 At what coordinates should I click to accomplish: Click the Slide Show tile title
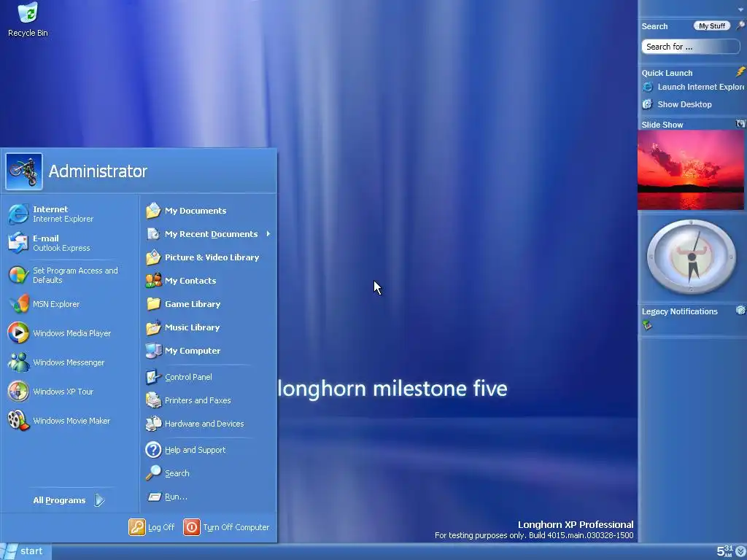[x=662, y=125]
